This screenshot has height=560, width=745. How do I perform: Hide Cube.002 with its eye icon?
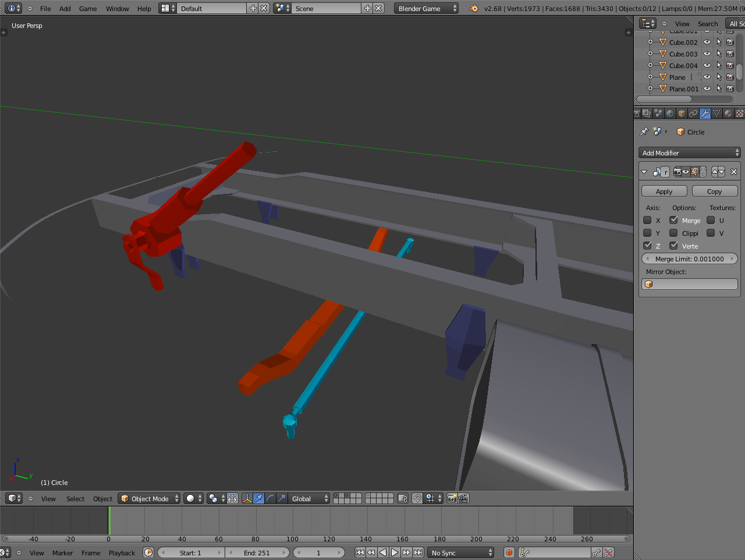point(707,42)
